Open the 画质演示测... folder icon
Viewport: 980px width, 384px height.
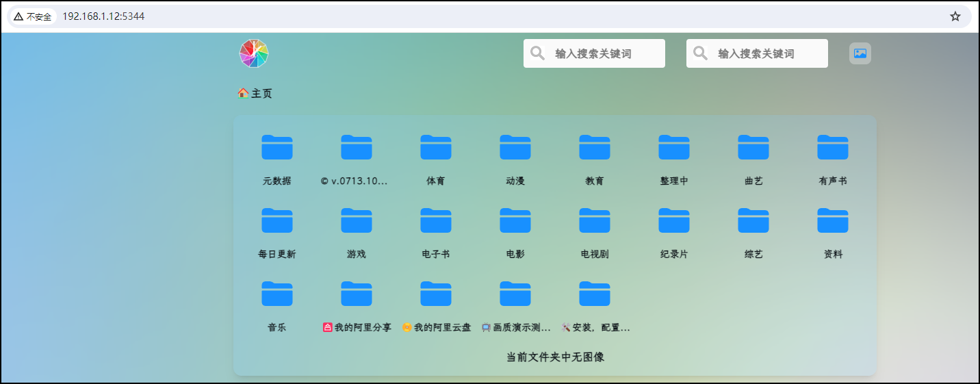515,294
